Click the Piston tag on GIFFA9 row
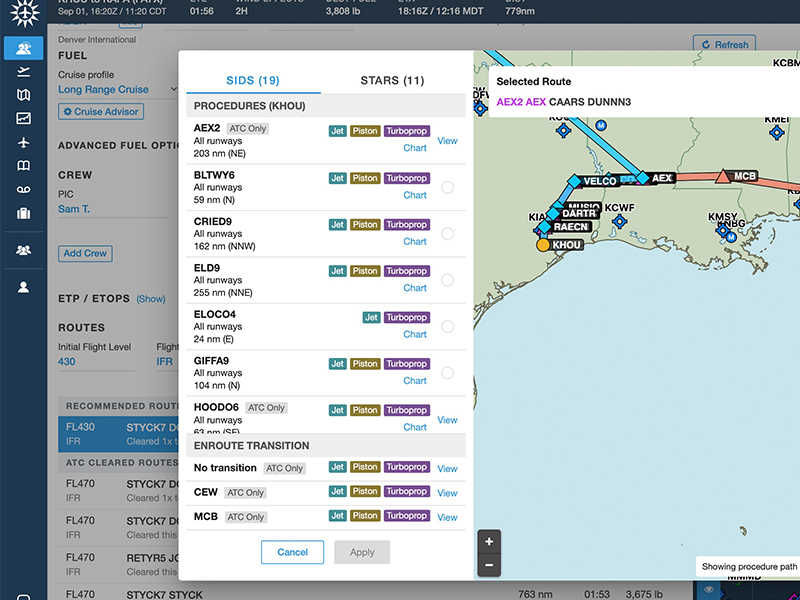800x600 pixels. pos(365,364)
